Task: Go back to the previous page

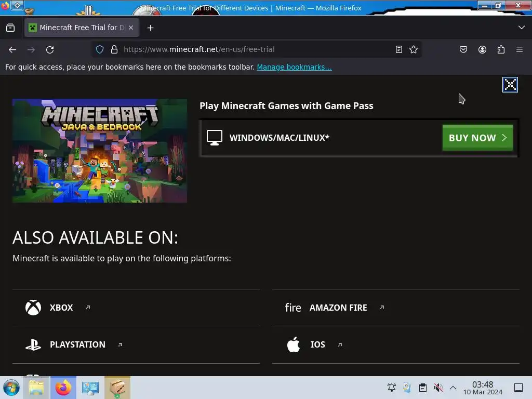Action: coord(12,49)
